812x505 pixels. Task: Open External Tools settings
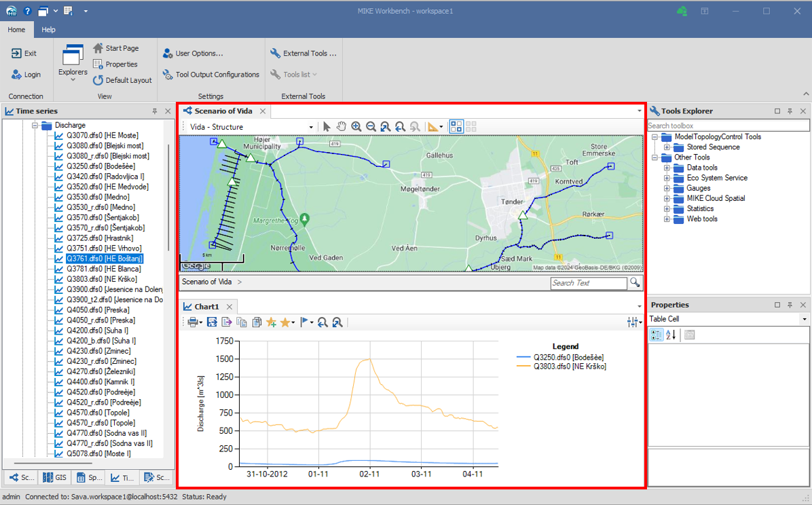click(303, 54)
